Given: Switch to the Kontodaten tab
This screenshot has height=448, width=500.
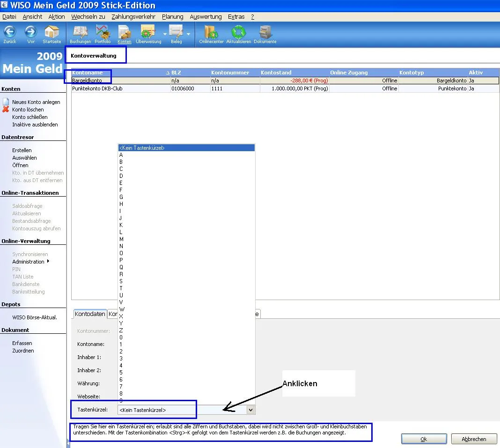Looking at the screenshot, I should [89, 314].
